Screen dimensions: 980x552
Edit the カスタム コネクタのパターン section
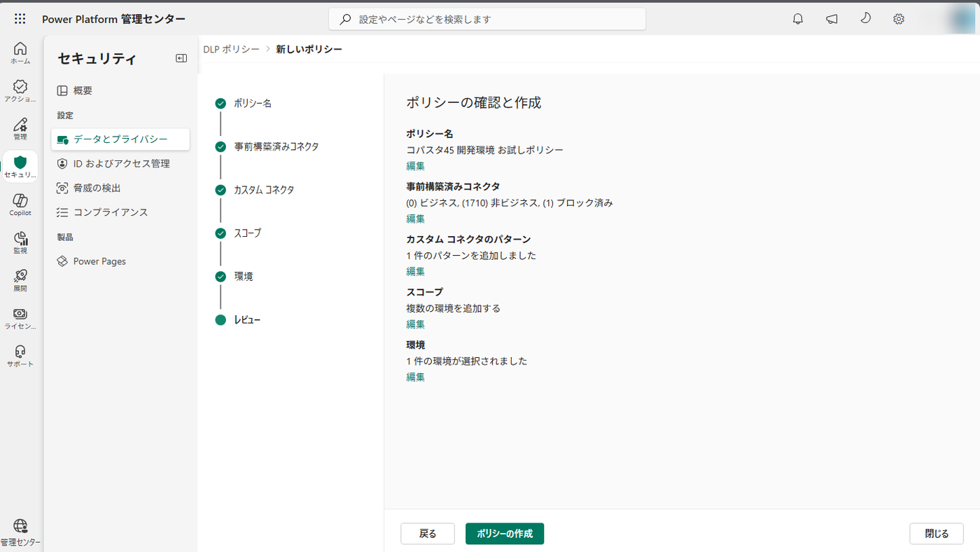(x=416, y=271)
